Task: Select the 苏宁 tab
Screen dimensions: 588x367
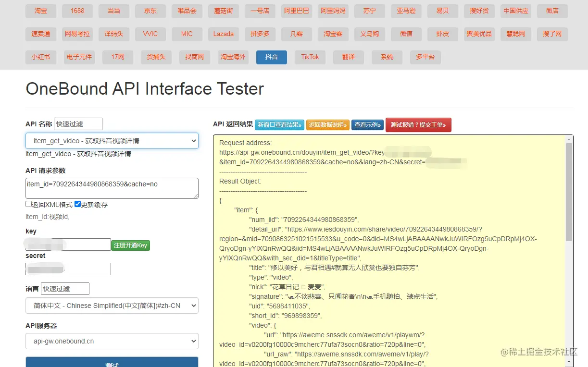Action: [370, 11]
